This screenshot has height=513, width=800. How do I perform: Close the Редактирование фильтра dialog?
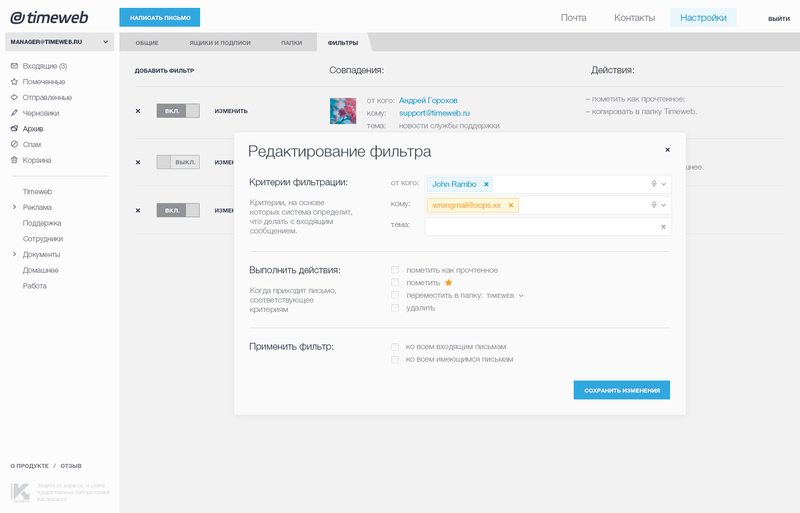coord(667,150)
